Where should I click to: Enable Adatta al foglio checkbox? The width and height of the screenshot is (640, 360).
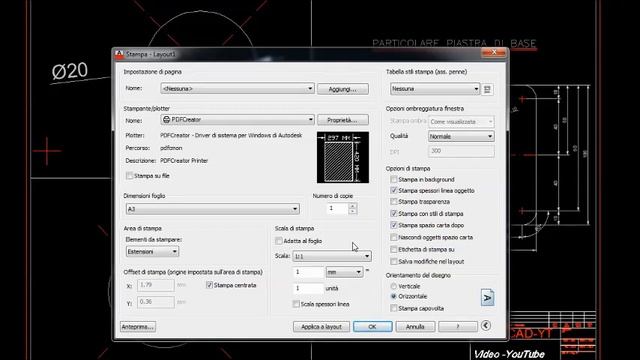[x=279, y=241]
